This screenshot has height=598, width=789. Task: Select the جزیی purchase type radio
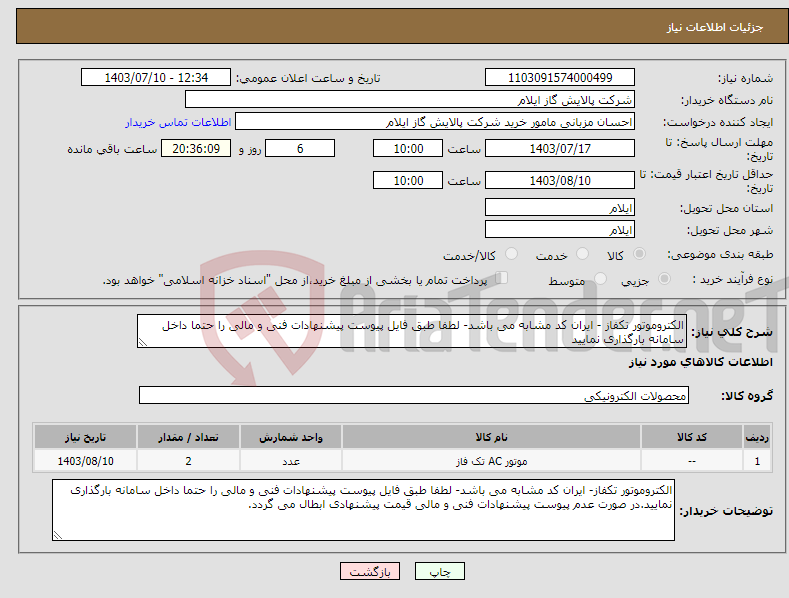coord(664,279)
